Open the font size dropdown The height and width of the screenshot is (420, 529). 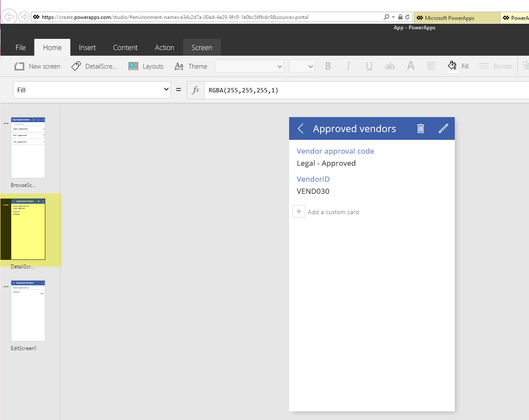click(302, 66)
